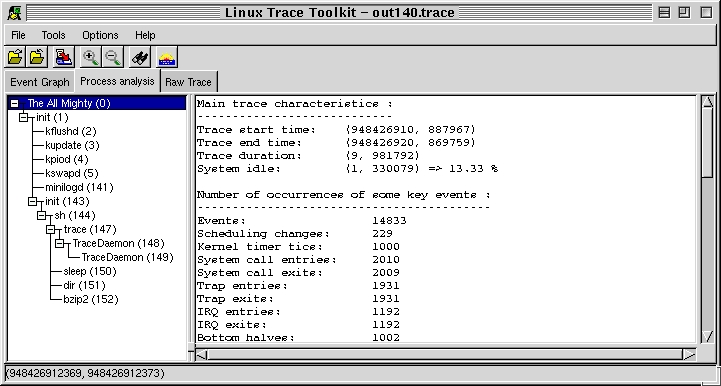Screen dimensions: 721x386
Task: Collapse the TraceDaemon (148) tree node
Action: (59, 243)
